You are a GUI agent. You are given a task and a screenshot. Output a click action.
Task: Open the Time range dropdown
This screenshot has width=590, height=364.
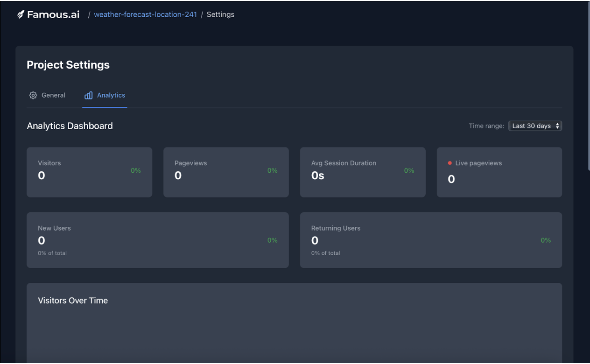535,126
